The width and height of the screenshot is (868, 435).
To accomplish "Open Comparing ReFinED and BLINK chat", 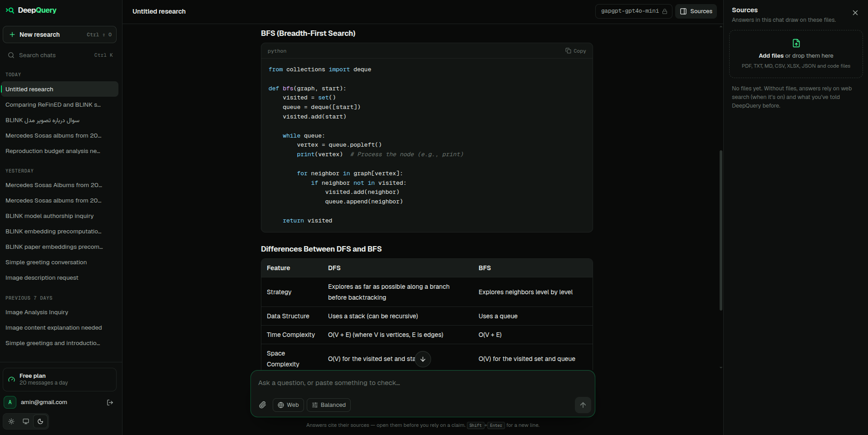I will [59, 104].
